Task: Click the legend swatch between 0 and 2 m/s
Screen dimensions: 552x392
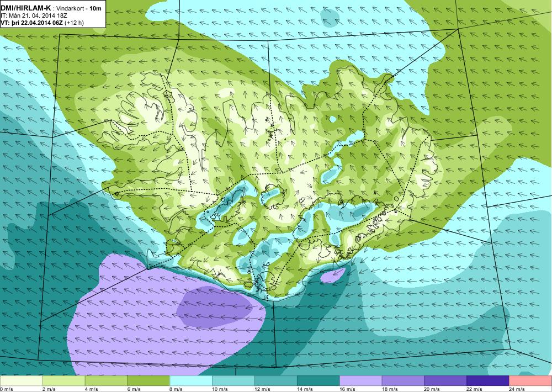Action: [21, 381]
